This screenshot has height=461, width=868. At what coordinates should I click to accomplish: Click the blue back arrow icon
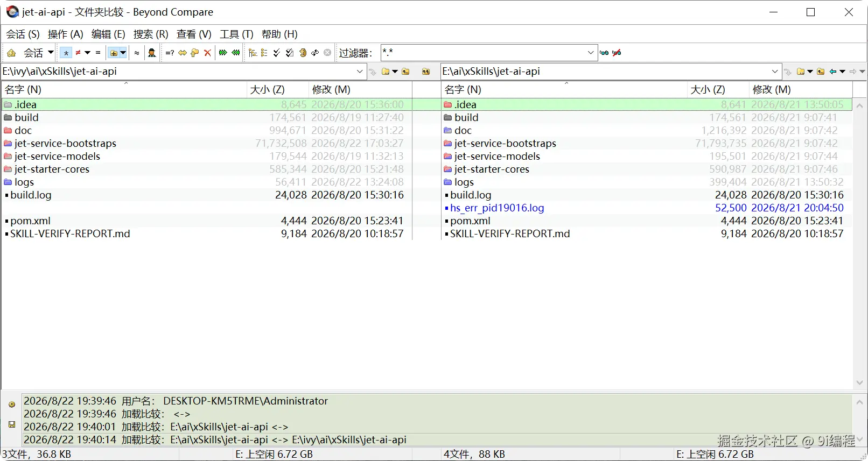pos(833,72)
